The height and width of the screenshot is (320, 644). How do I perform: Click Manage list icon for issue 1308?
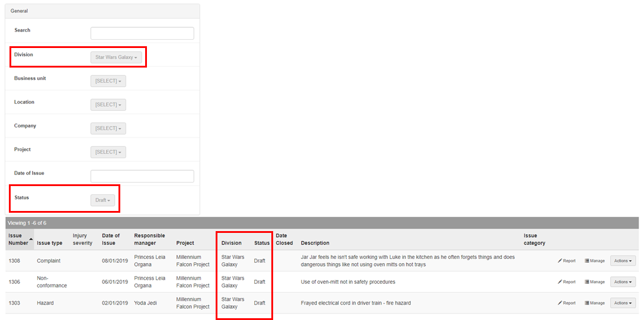coord(587,261)
